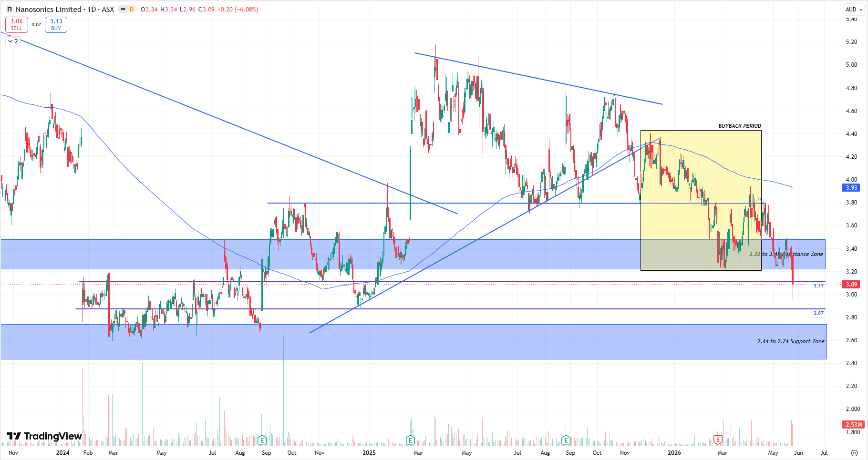Select the 3.11 horizontal line label
Screen dimensions: 868x460
pyautogui.click(x=818, y=286)
